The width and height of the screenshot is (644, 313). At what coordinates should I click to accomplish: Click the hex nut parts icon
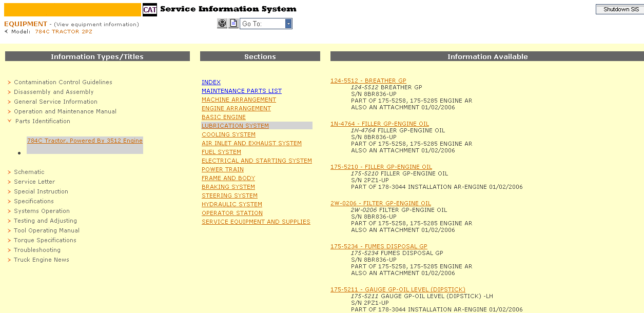pyautogui.click(x=222, y=24)
